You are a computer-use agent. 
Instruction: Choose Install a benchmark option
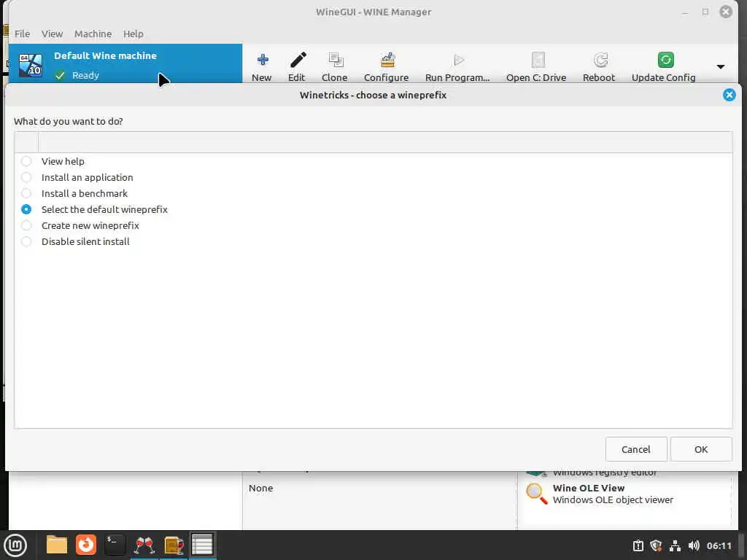tap(26, 193)
